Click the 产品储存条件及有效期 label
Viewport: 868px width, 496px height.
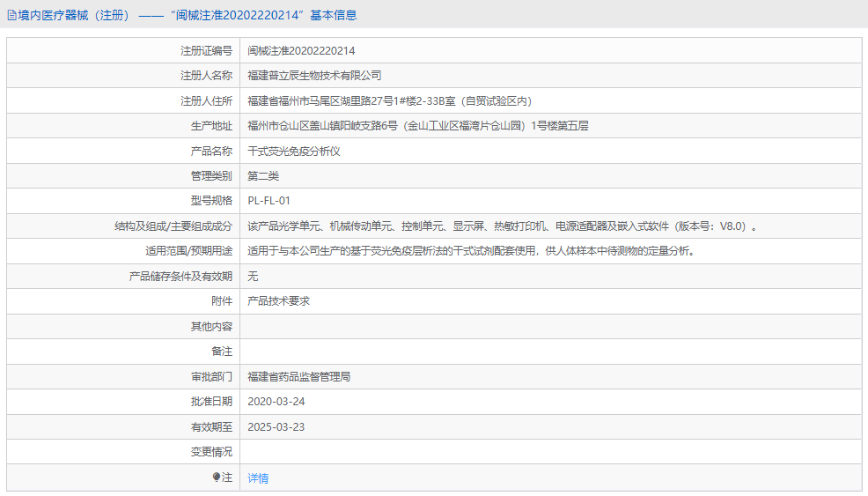[x=180, y=277]
